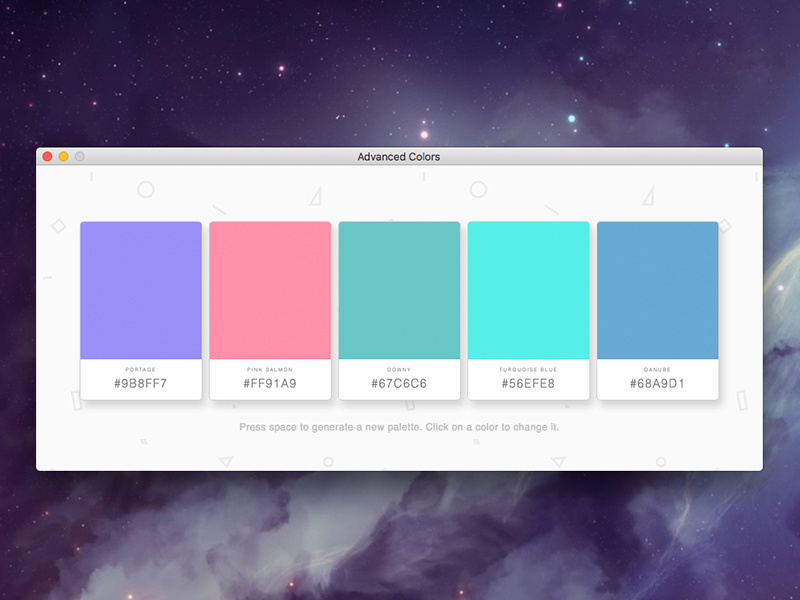The image size is (800, 600).
Task: Minimize the Advanced Colors window
Action: (62, 156)
